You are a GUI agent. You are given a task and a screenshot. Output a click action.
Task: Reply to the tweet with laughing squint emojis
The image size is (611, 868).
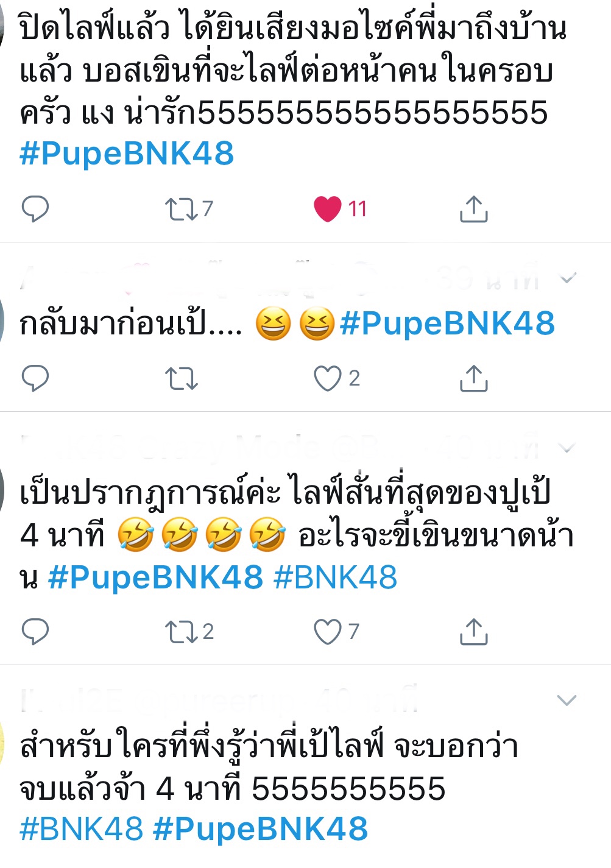(35, 378)
